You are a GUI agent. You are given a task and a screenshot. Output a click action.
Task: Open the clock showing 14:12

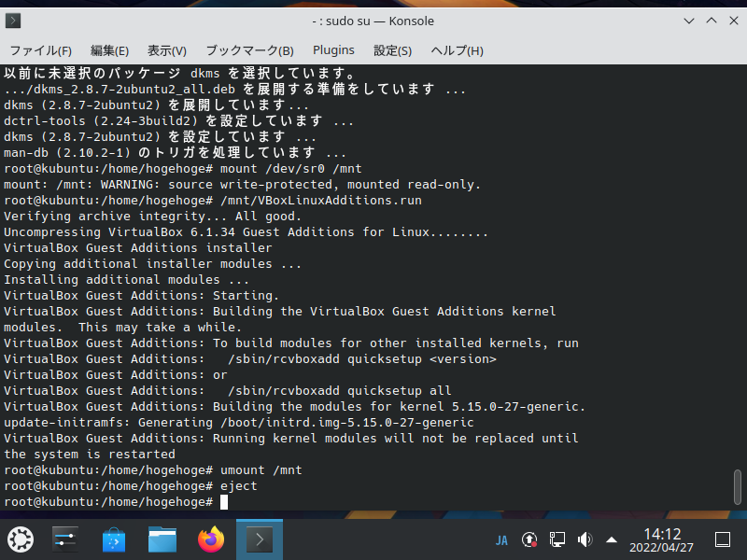click(662, 540)
